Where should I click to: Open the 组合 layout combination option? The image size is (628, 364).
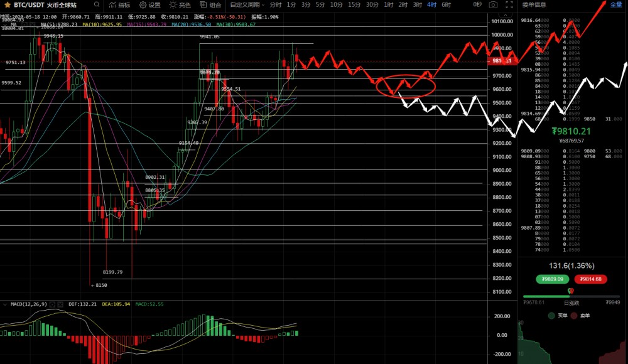click(210, 4)
